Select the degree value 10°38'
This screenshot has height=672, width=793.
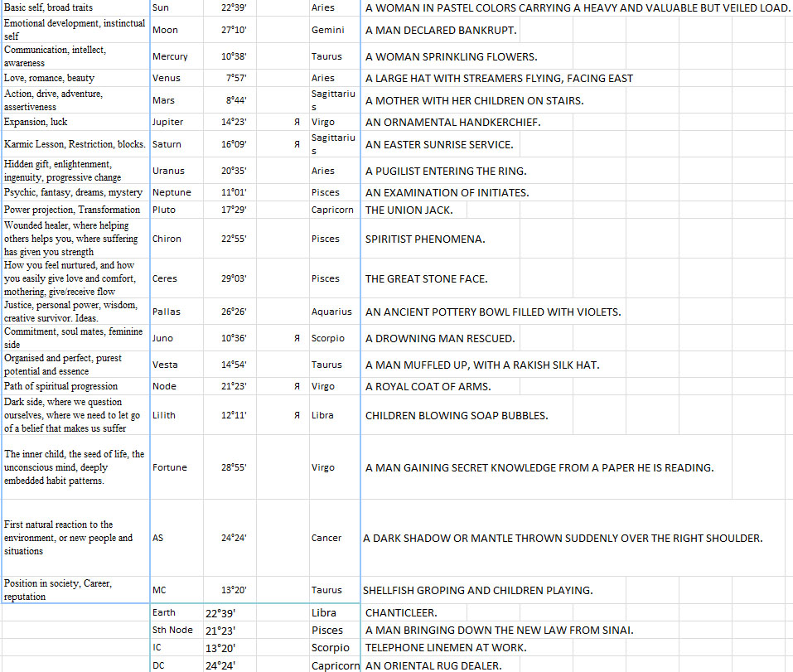[233, 56]
